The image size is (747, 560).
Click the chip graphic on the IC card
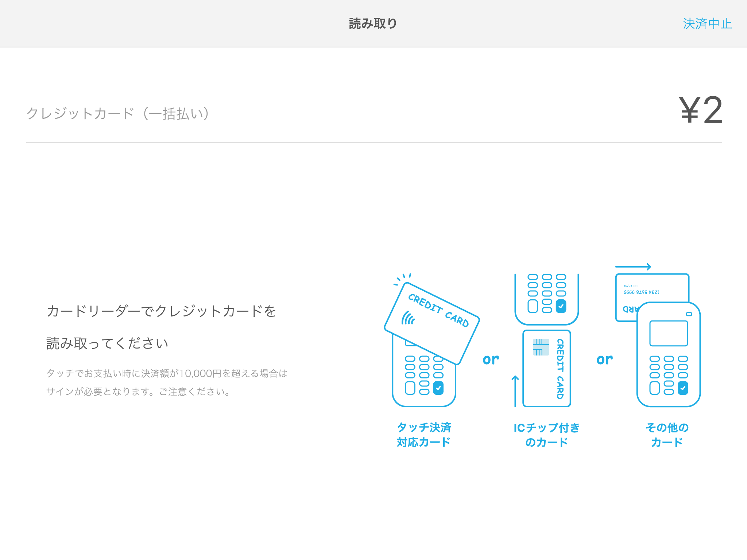pos(541,347)
